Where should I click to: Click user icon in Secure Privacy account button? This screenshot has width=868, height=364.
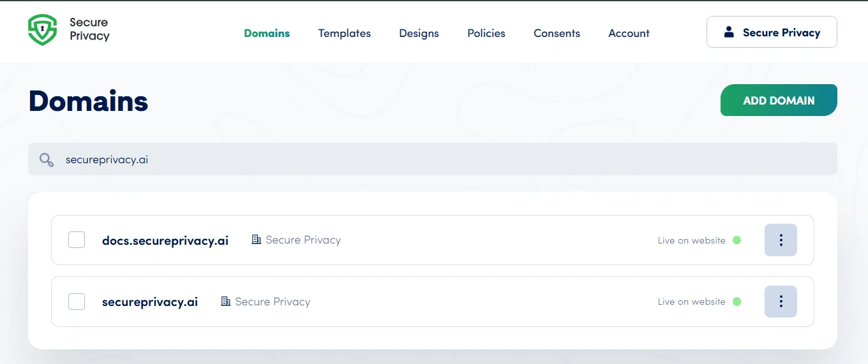coord(729,32)
